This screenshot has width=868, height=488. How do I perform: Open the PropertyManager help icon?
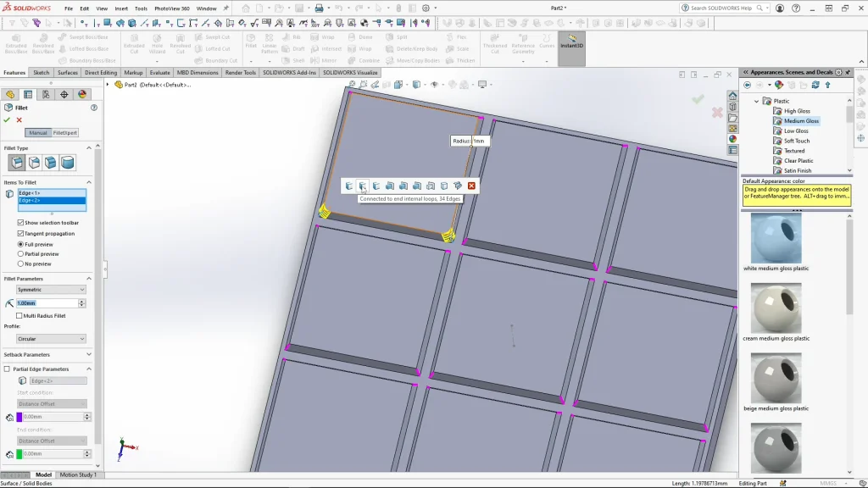tap(94, 108)
